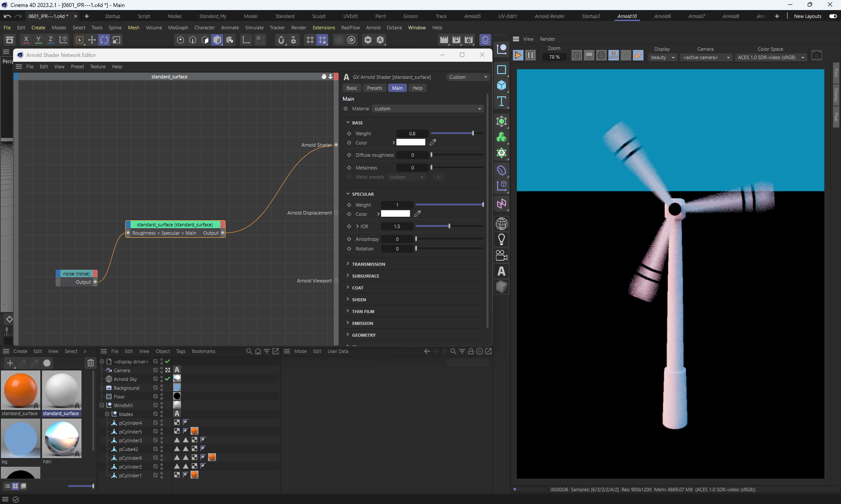
Task: Click the render snapshot camera icon
Action: pos(816,56)
